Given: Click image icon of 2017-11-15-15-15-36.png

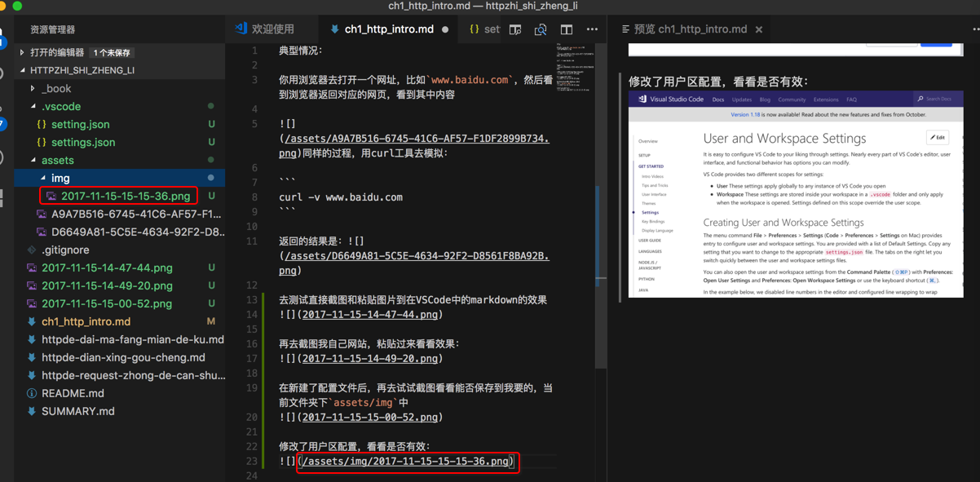Looking at the screenshot, I should (51, 196).
